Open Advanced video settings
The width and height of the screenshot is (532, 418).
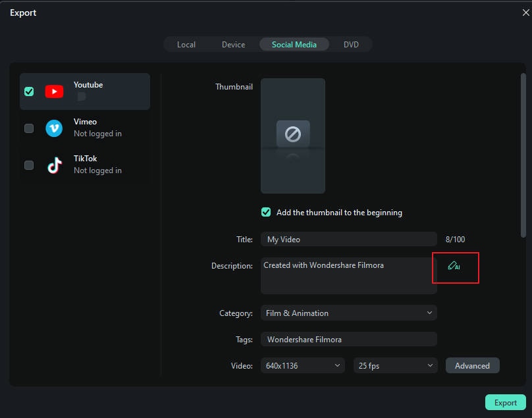point(472,365)
